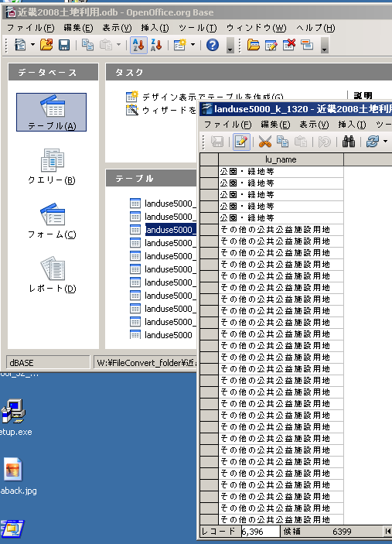Open ツール menu in main Base window
Viewport: 392px width, 544px height.
198,28
